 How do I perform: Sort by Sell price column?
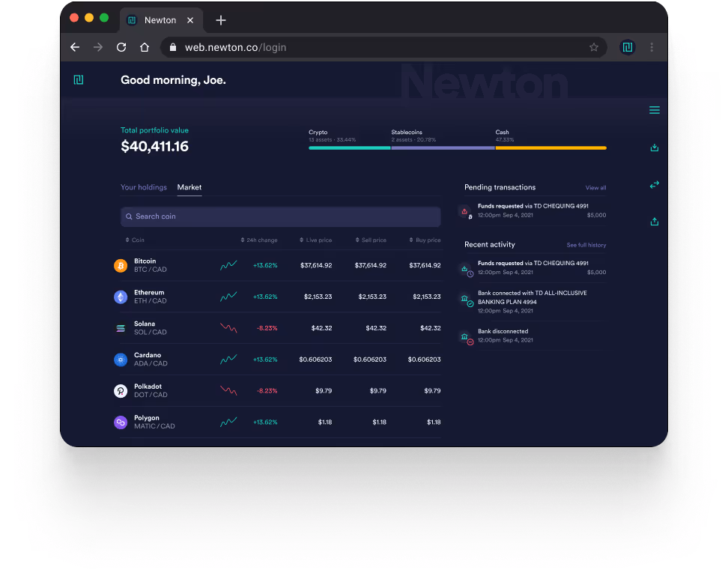[x=371, y=240]
